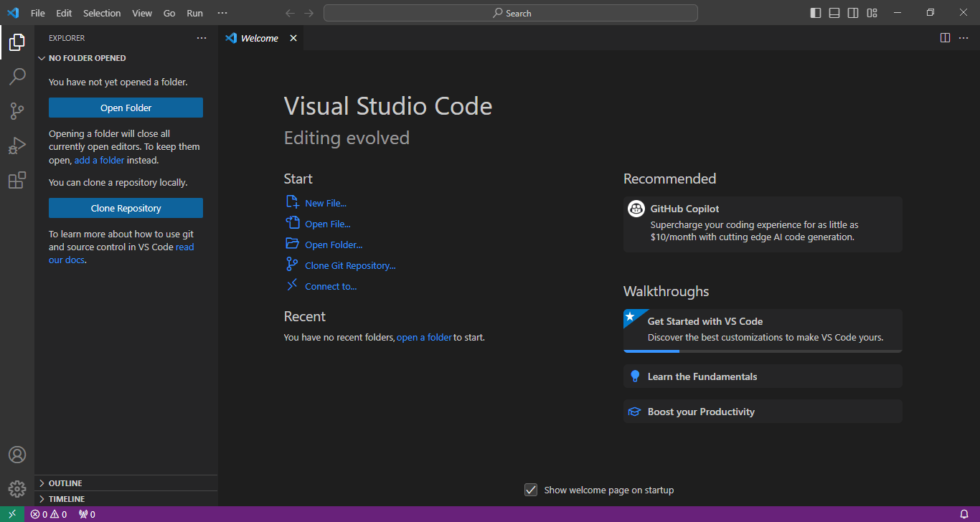The image size is (980, 522).
Task: Open the Source Control view
Action: pyautogui.click(x=17, y=111)
